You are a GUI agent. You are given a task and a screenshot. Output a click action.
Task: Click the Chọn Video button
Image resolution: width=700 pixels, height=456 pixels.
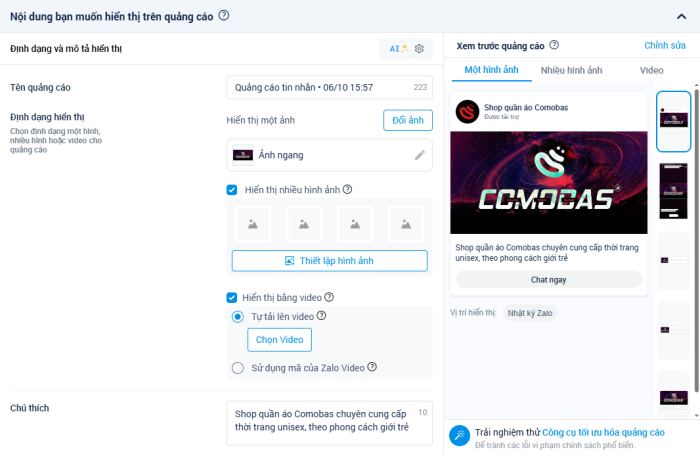279,340
